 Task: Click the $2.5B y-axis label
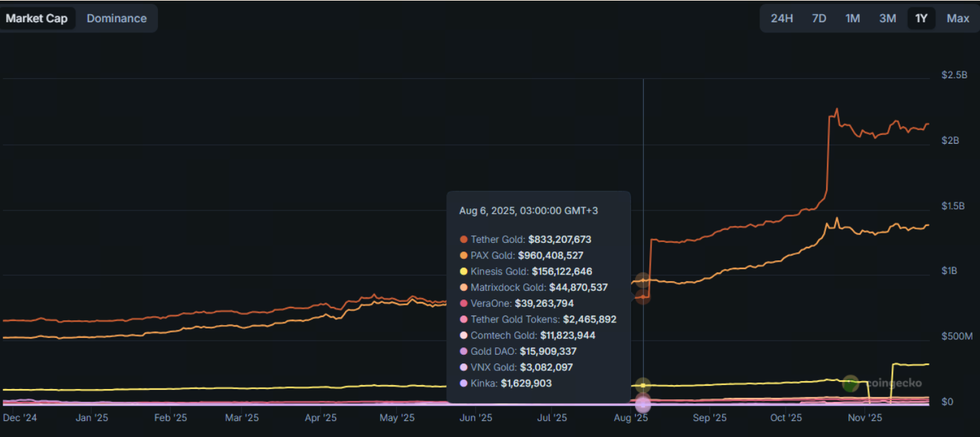(954, 75)
